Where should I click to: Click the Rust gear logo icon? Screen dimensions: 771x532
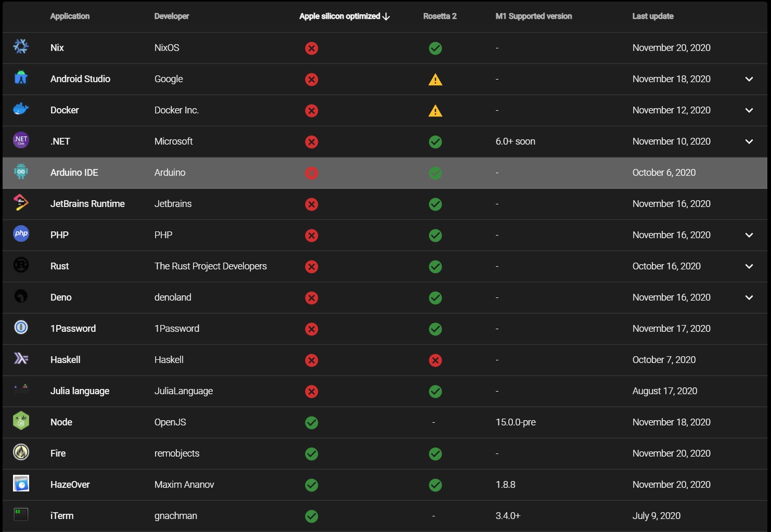[21, 265]
